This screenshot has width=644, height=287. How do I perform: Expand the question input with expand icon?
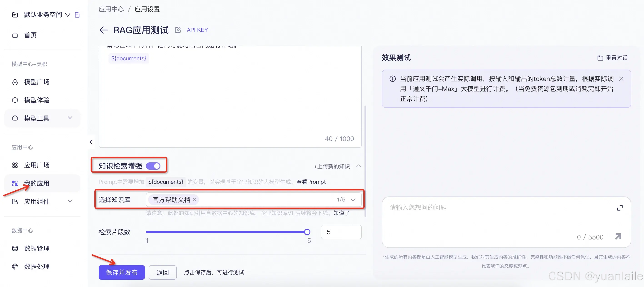coord(620,208)
